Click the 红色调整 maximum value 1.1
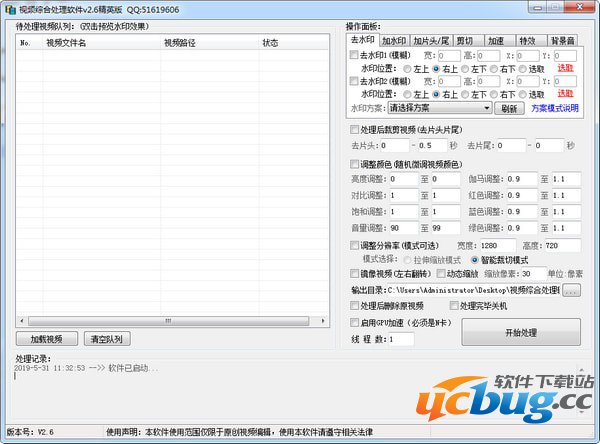This screenshot has height=444, width=600. pyautogui.click(x=566, y=195)
